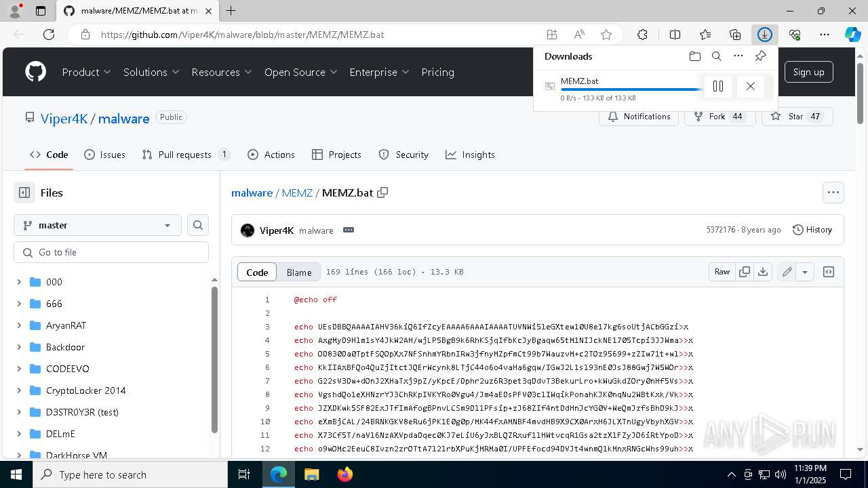Click the MEMZ.bat download progress bar
868x488 pixels.
pos(632,89)
